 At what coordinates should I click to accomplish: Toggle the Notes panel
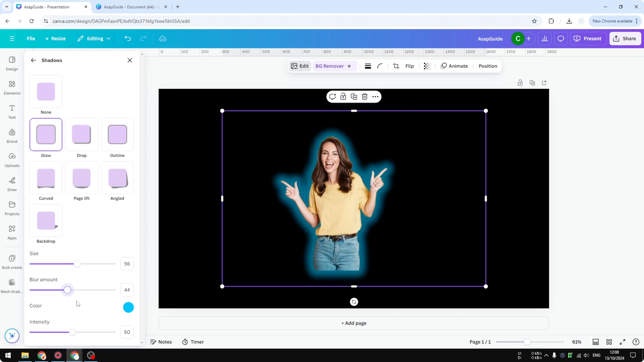(161, 342)
